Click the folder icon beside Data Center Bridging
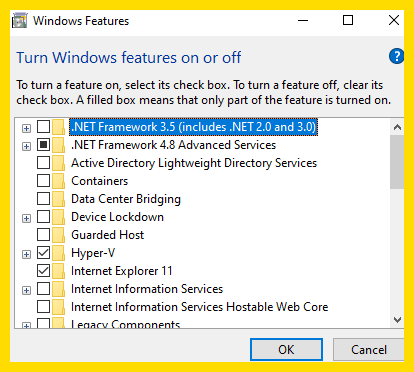This screenshot has width=414, height=372. tap(58, 199)
